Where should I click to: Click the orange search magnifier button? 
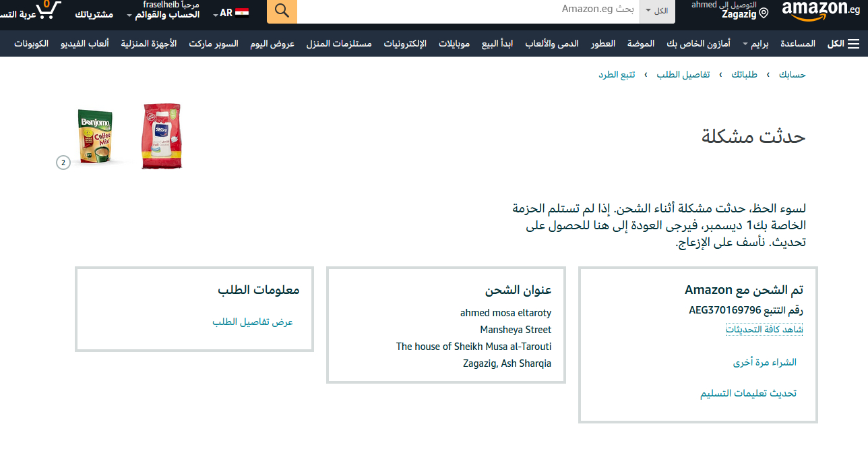[282, 11]
